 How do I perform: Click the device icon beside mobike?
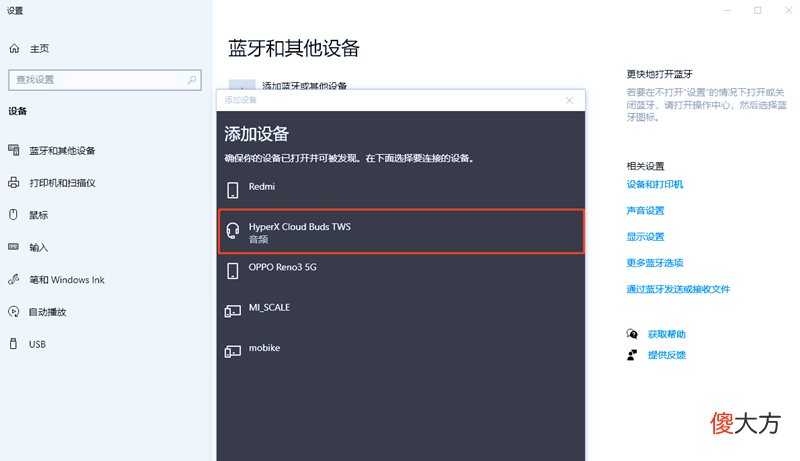pos(233,351)
